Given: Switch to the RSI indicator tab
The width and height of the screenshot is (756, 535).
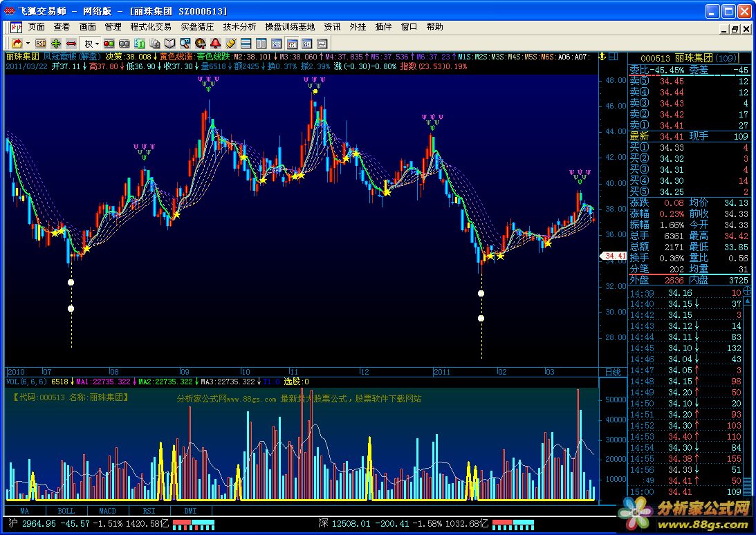Looking at the screenshot, I should 149,511.
